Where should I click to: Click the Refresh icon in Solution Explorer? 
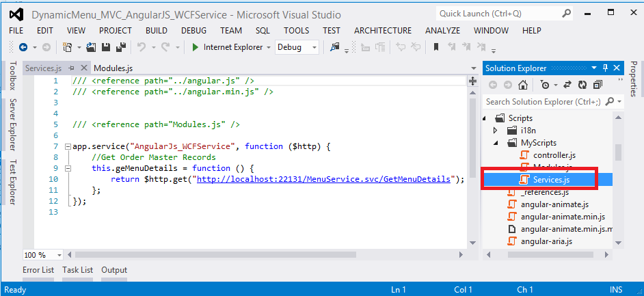[582, 85]
